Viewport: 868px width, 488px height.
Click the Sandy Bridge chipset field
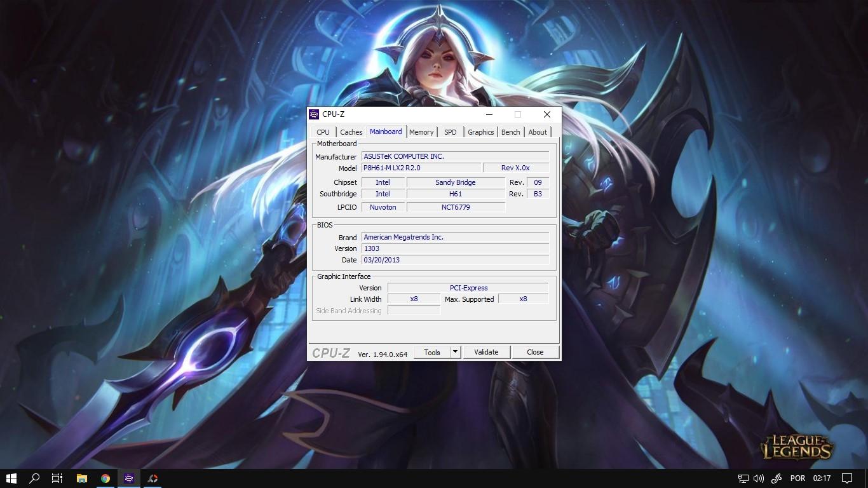pos(456,182)
